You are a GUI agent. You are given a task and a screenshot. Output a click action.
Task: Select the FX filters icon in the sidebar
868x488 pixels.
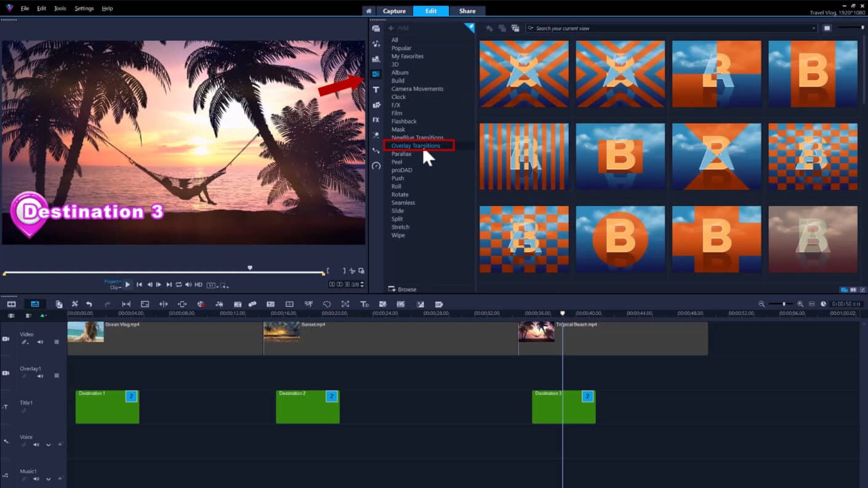[x=376, y=120]
